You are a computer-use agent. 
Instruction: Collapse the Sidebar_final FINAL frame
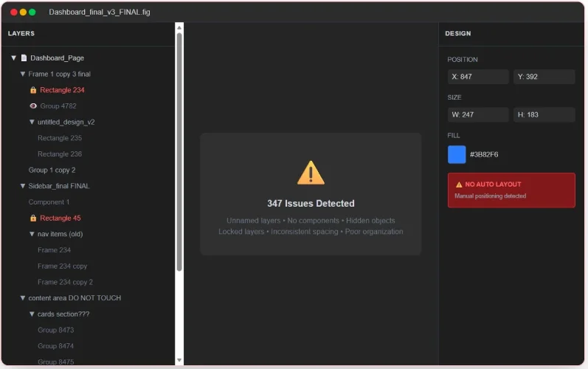23,187
